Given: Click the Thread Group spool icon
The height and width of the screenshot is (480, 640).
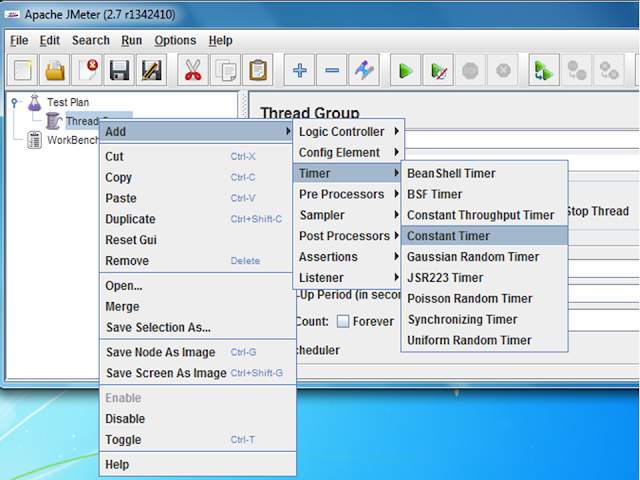Looking at the screenshot, I should [x=53, y=121].
